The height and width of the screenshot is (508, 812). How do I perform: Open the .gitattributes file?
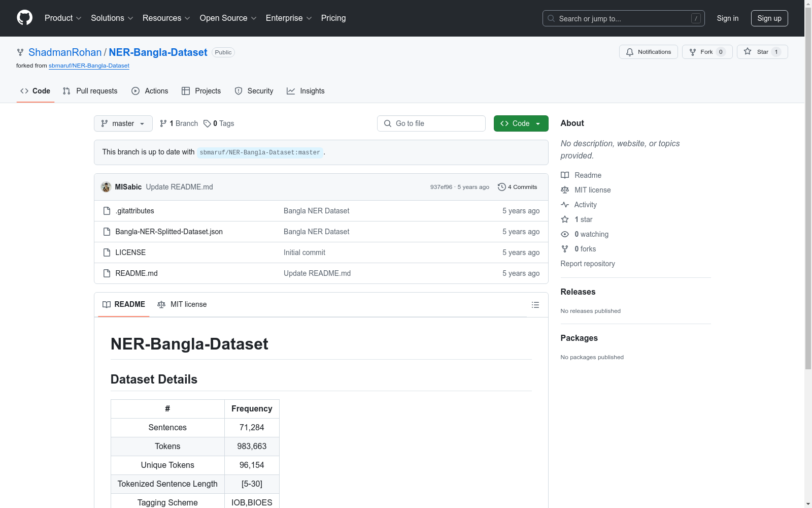(135, 211)
